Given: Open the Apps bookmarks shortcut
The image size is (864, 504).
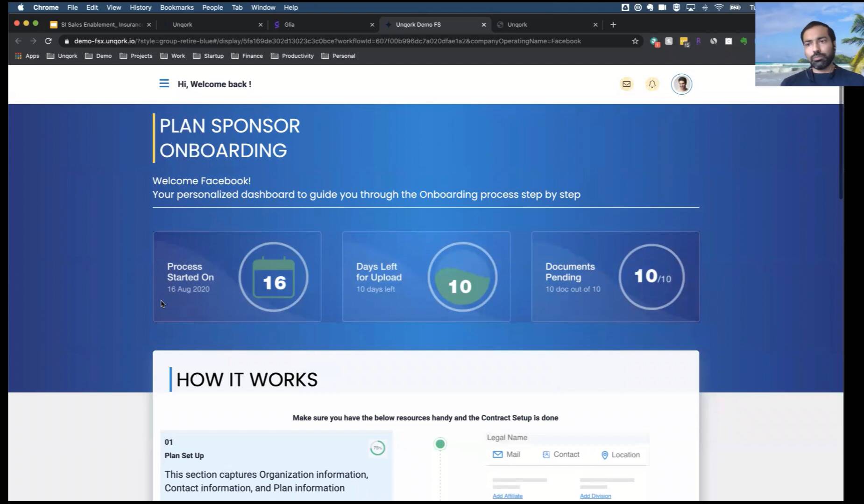Looking at the screenshot, I should [x=27, y=56].
